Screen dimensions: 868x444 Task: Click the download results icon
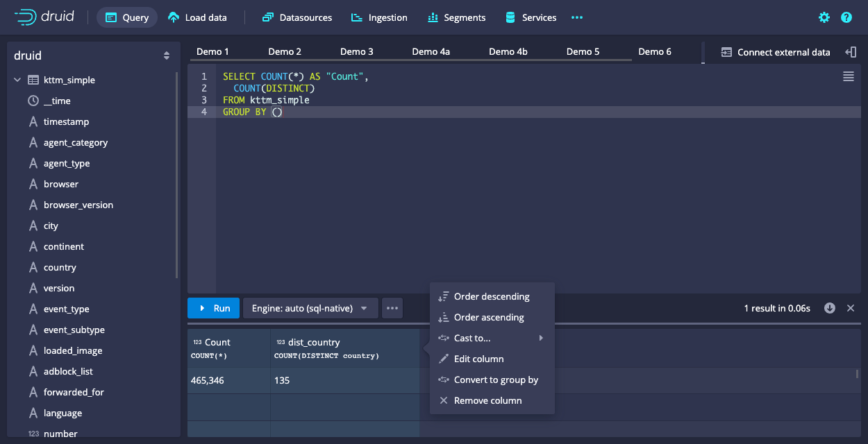830,308
